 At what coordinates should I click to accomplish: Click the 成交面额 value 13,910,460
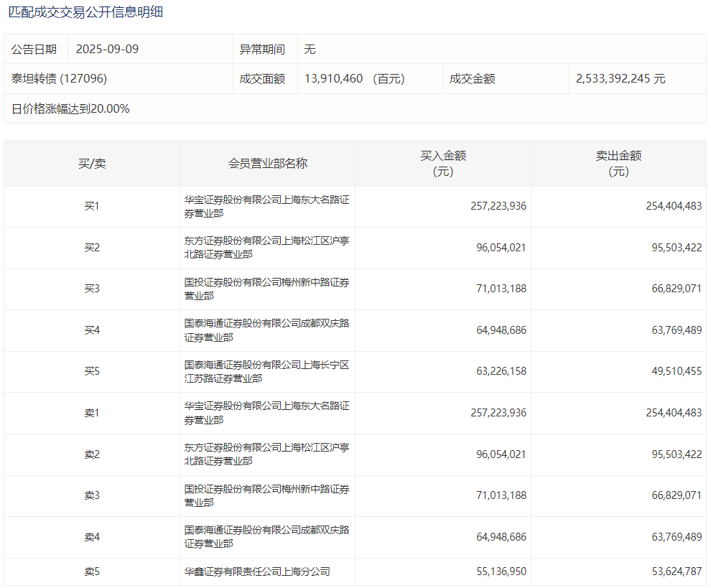(333, 79)
